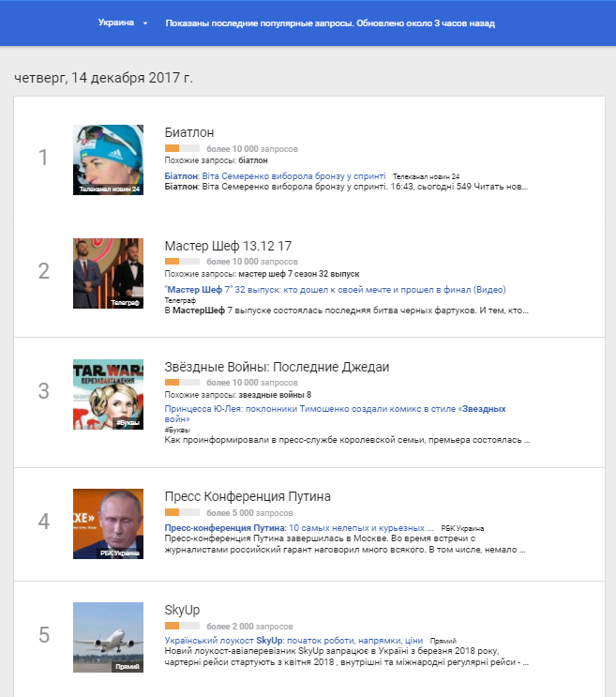Open 10 самых нелепых и курьезных article

coord(299,528)
